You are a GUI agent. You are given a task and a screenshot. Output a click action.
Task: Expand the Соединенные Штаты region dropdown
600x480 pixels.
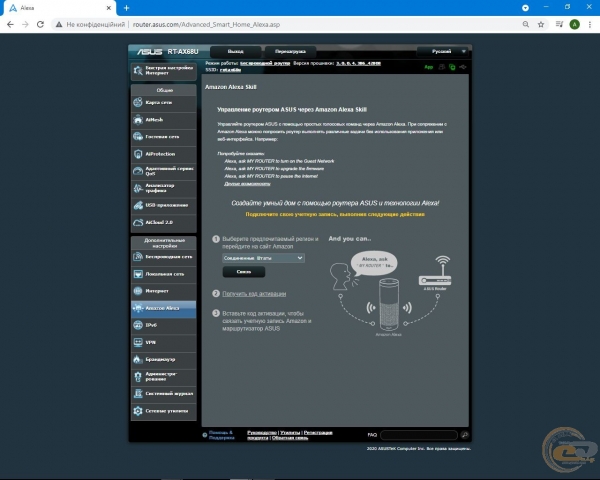tap(263, 258)
